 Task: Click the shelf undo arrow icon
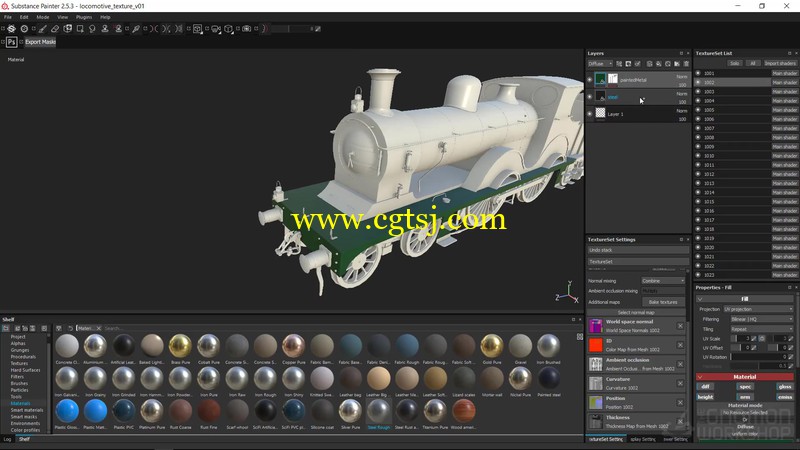(70, 328)
